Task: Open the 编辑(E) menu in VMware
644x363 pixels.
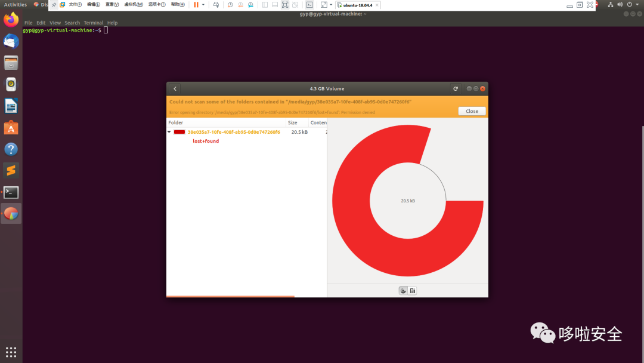Action: point(94,5)
